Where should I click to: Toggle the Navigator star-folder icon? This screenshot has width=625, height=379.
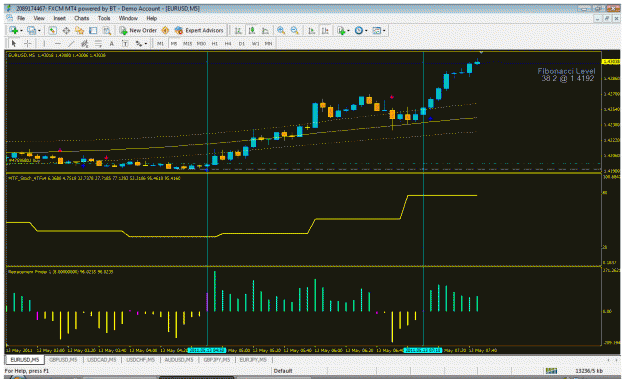[79, 30]
